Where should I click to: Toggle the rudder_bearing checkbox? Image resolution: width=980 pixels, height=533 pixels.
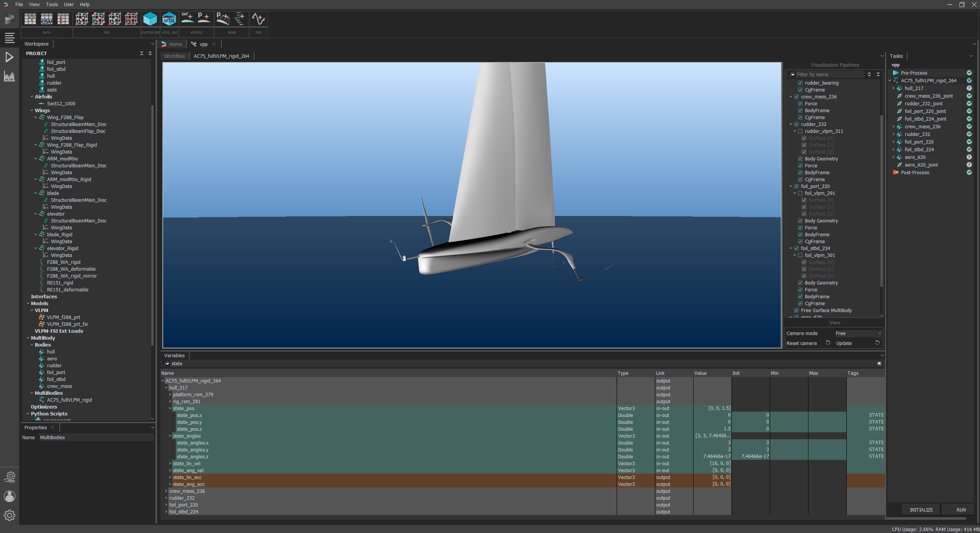[800, 83]
